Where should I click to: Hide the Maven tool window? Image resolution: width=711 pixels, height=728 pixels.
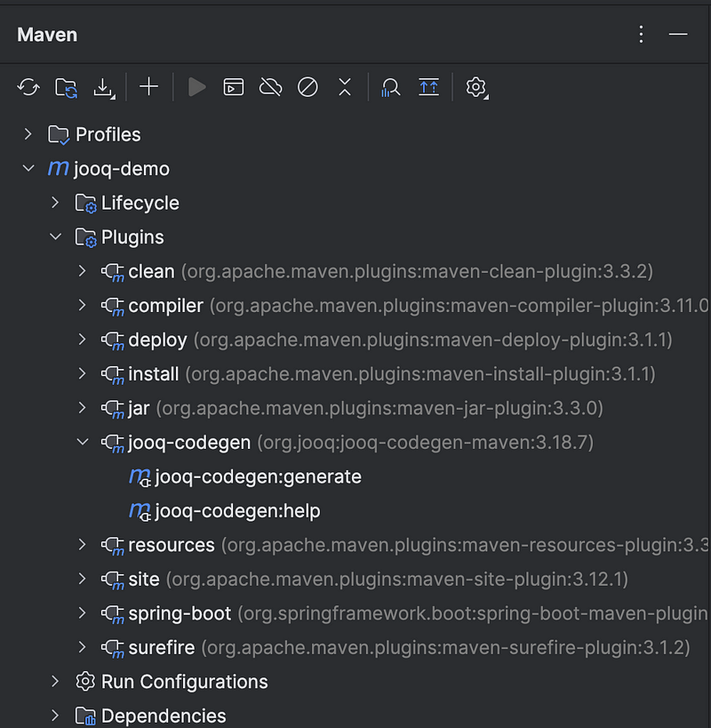678,35
